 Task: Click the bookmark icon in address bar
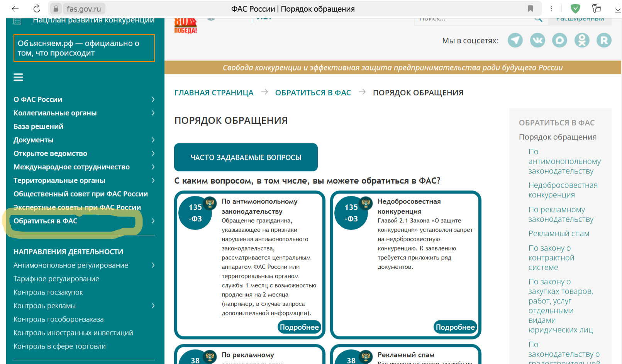530,8
